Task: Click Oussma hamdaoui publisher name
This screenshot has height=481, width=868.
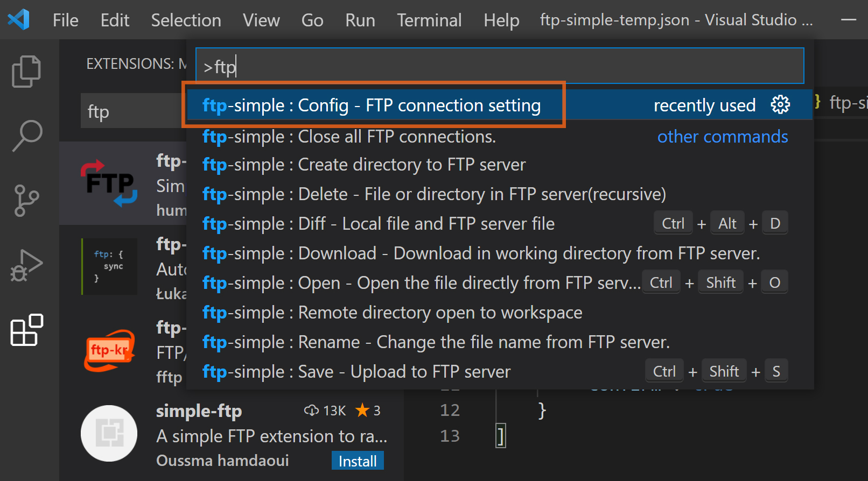Action: 222,461
